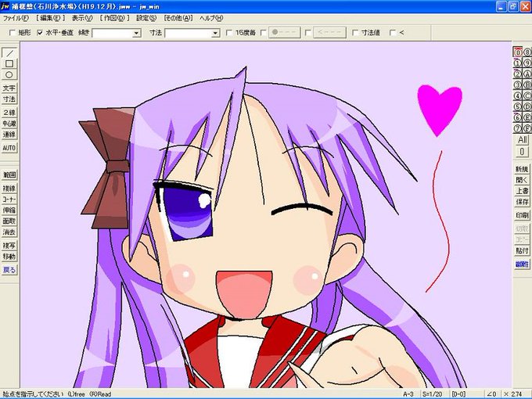This screenshot has height=399, width=532.
Task: Switch to layer D in layer bar
Action: coord(527,106)
